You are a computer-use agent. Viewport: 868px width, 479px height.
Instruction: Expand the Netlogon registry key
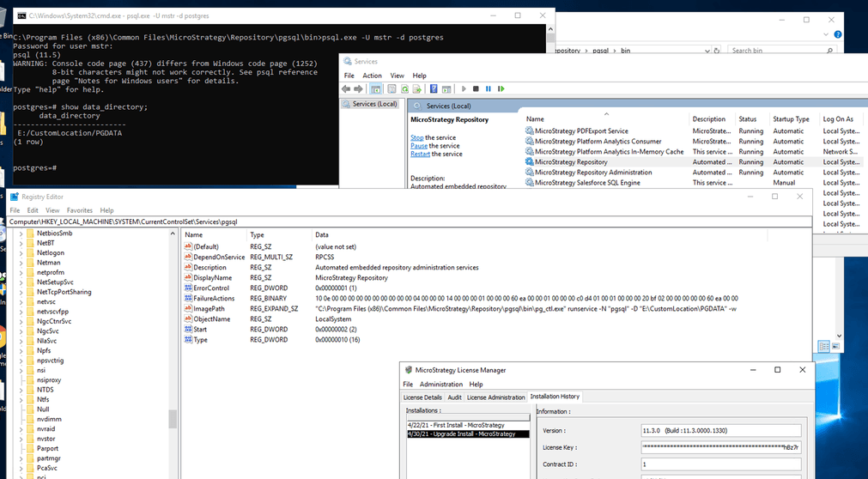coord(21,253)
